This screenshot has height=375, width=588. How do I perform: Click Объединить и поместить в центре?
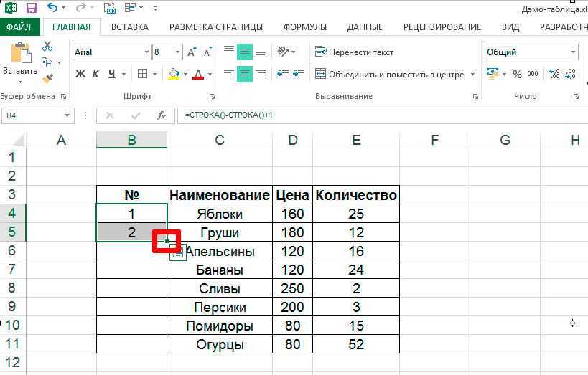[x=390, y=74]
